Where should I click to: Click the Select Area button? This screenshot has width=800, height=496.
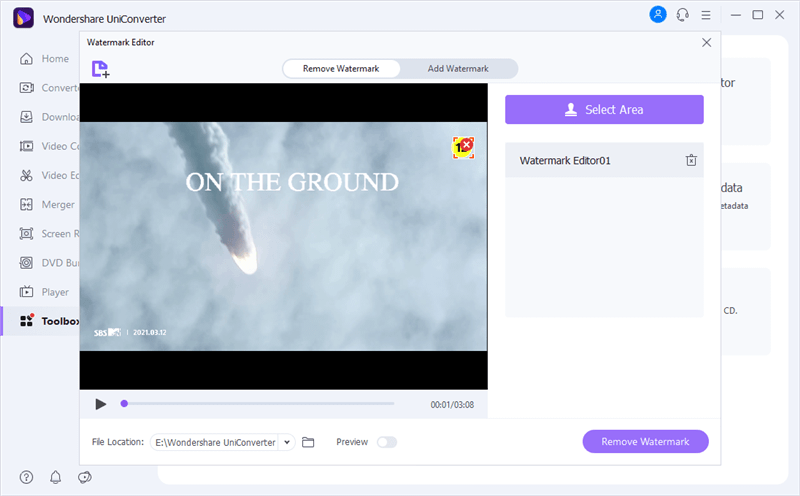click(x=604, y=109)
